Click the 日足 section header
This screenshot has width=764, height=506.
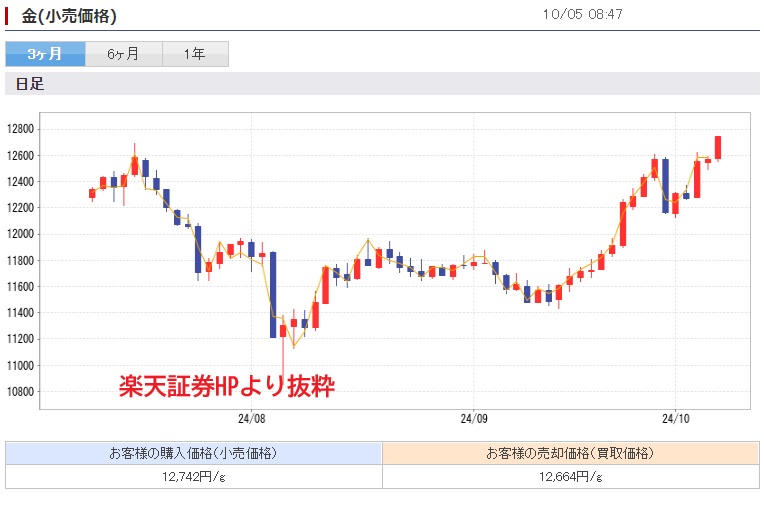[30, 84]
